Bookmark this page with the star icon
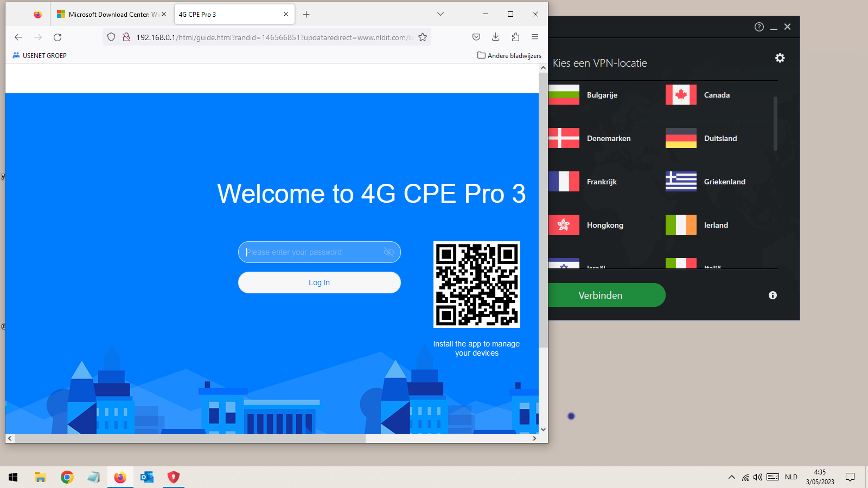Image resolution: width=868 pixels, height=488 pixels. click(423, 37)
